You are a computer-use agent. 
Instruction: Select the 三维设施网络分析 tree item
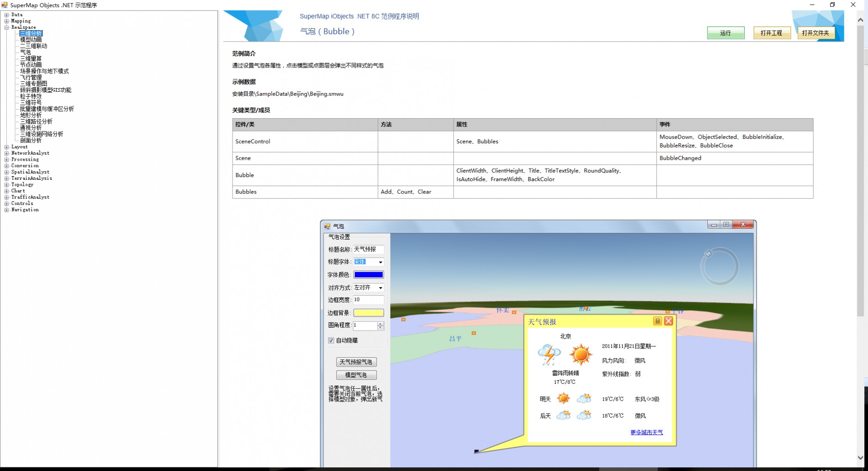42,134
